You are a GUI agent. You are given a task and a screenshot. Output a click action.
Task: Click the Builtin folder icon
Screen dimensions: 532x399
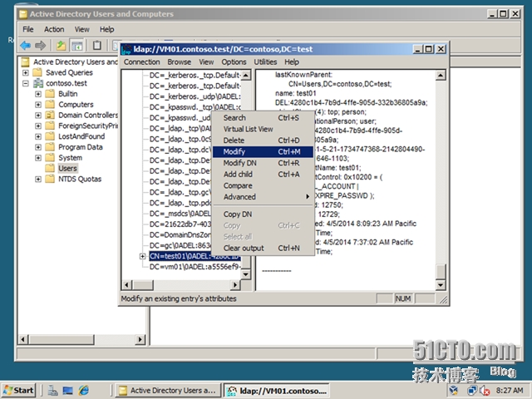point(50,94)
